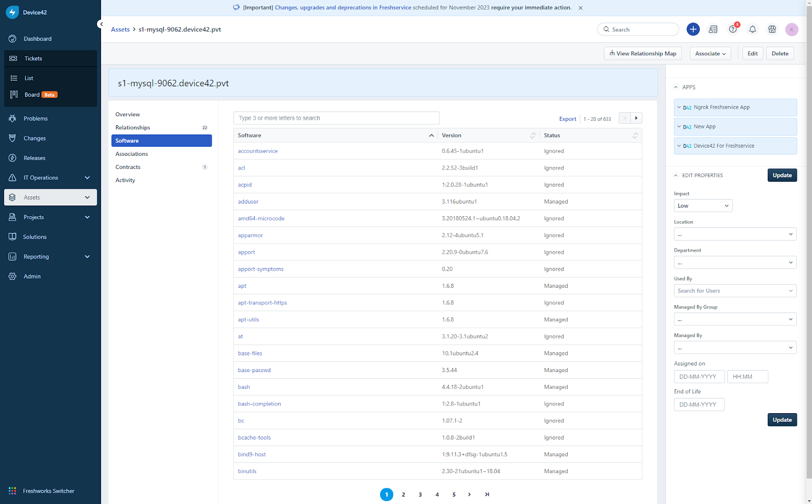Click the Delete asset button
Screen dimensions: 812x504
(780, 53)
